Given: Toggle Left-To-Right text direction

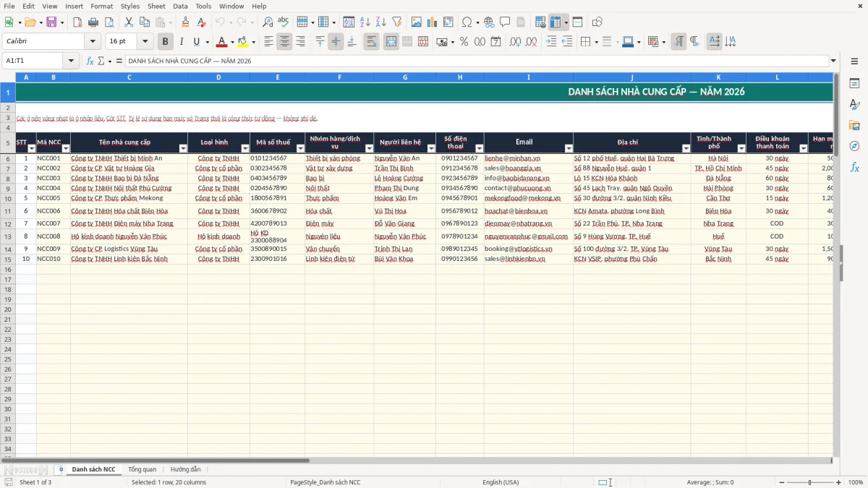Looking at the screenshot, I should [678, 42].
